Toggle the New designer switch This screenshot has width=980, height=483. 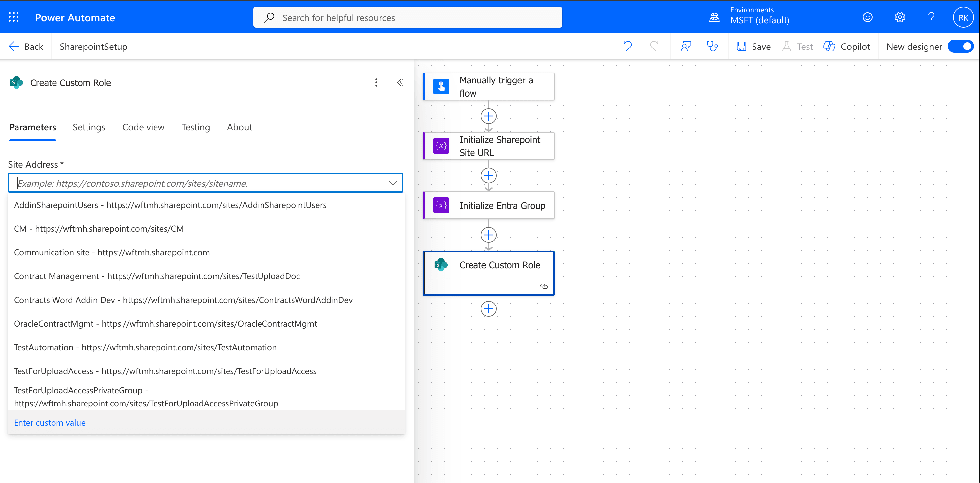click(960, 47)
